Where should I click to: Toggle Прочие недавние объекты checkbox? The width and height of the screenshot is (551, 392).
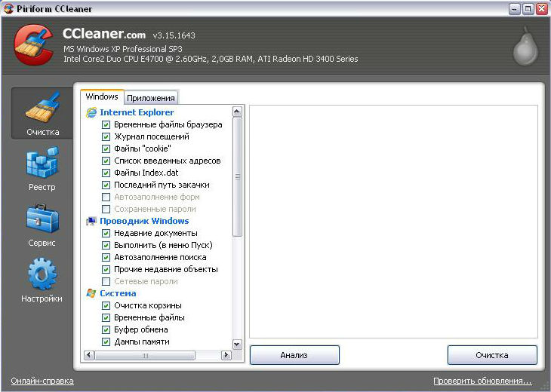106,270
